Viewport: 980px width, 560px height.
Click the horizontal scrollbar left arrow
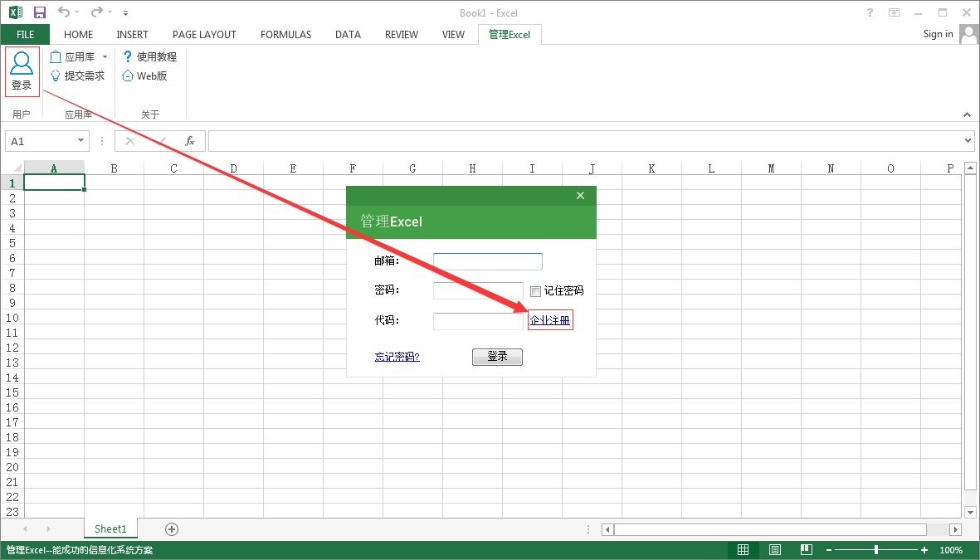pos(607,529)
